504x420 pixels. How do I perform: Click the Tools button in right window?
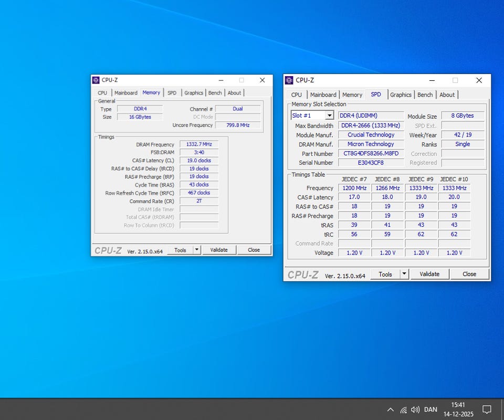click(385, 274)
